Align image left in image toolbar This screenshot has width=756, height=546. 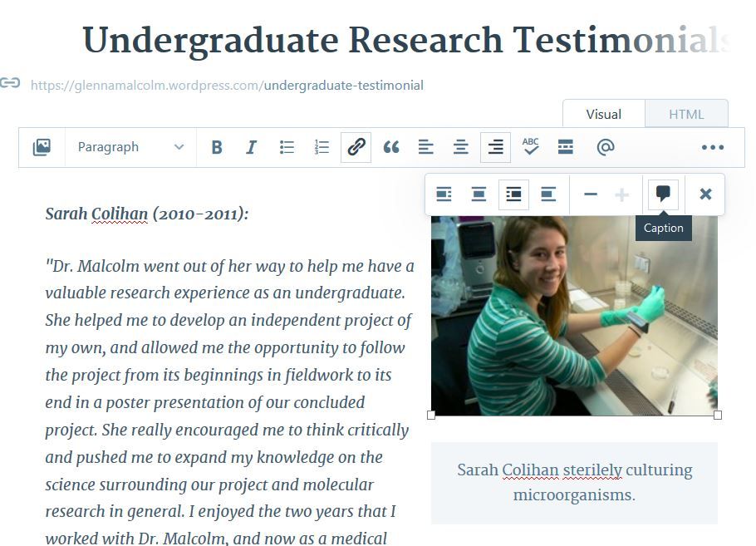point(444,194)
